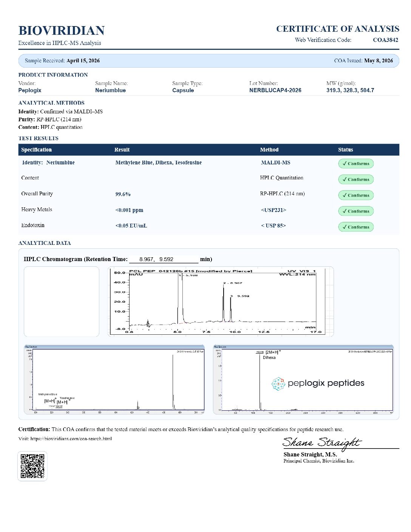The width and height of the screenshot is (411, 532).
Task: Click the Purity RP-HPLC (214 nm) method line
Action: click(50, 119)
